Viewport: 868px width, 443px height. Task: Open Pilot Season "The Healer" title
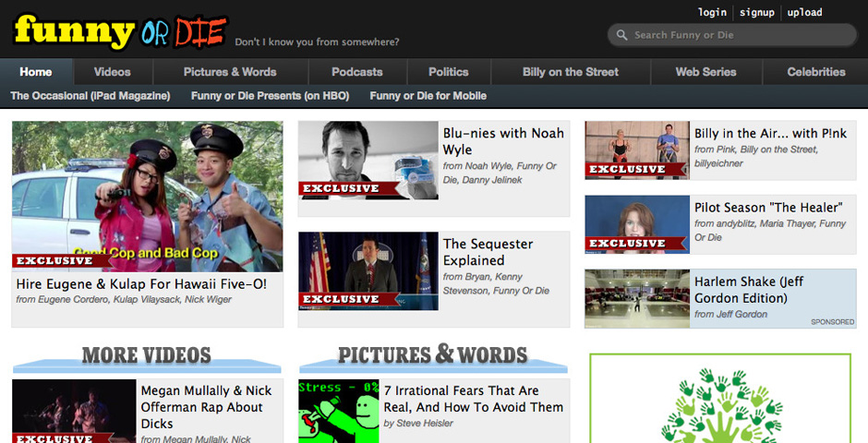[x=768, y=208]
